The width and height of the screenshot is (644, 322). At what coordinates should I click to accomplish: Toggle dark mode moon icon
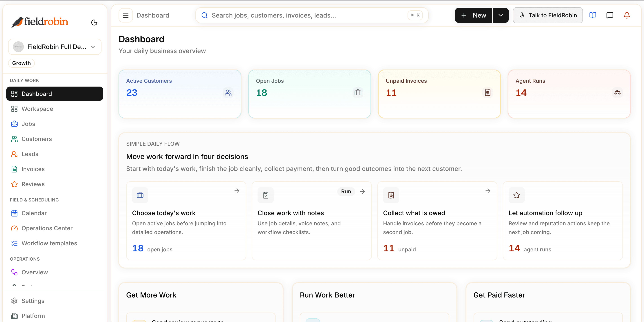(x=94, y=22)
